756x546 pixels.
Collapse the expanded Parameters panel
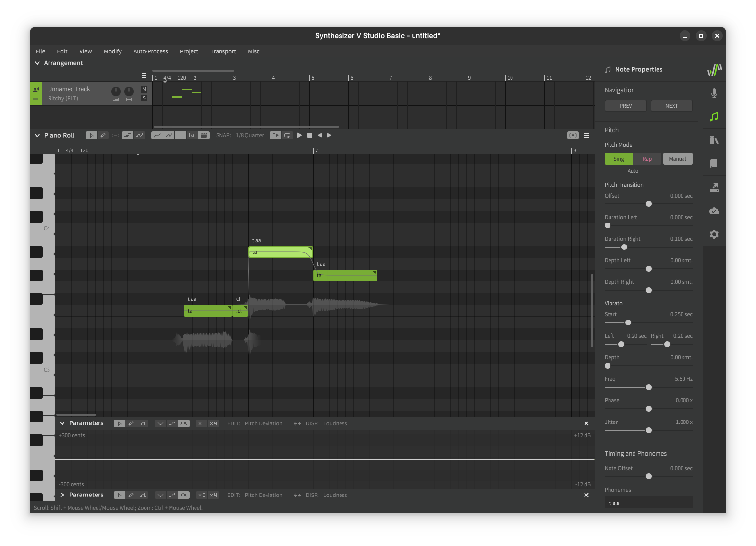tap(62, 423)
